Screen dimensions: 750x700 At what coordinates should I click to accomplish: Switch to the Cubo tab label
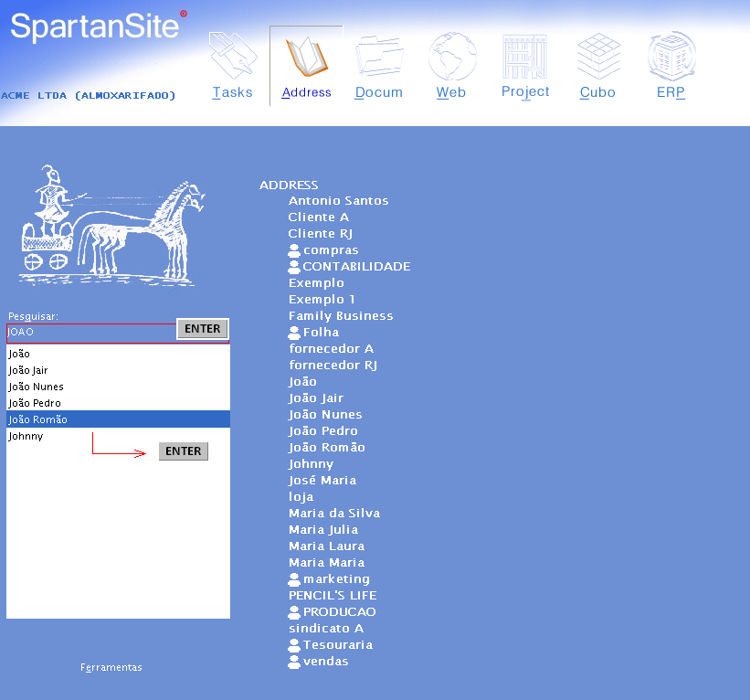point(597,92)
